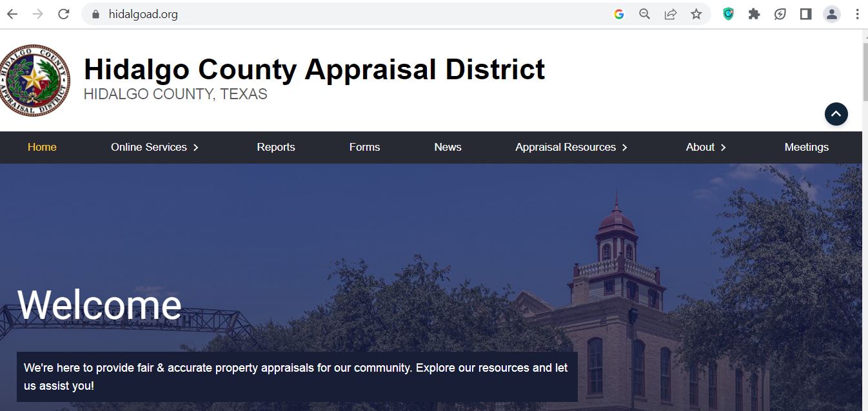Share this page with the share icon
868x411 pixels.
point(671,14)
